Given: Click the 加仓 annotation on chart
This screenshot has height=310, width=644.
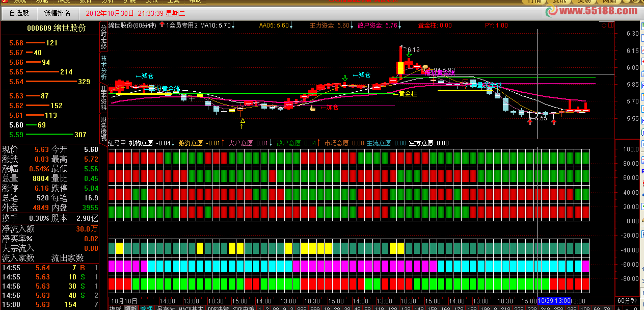Looking at the screenshot, I should tap(329, 108).
